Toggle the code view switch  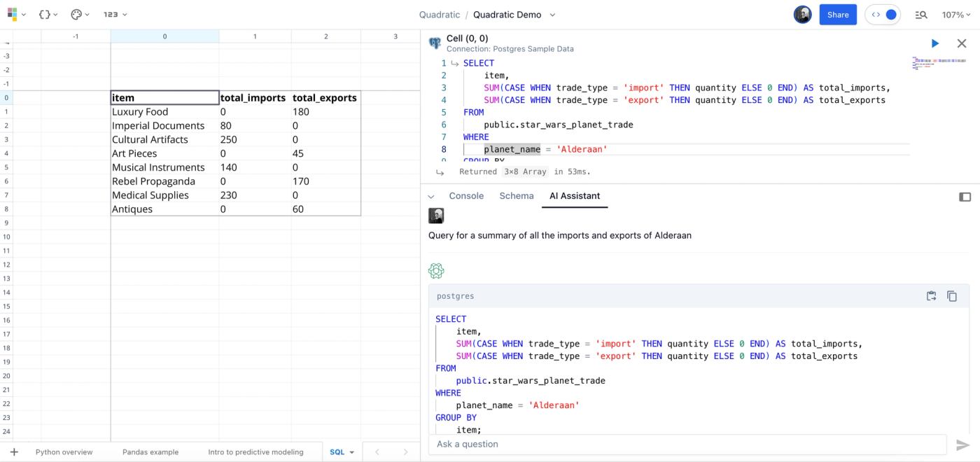883,15
